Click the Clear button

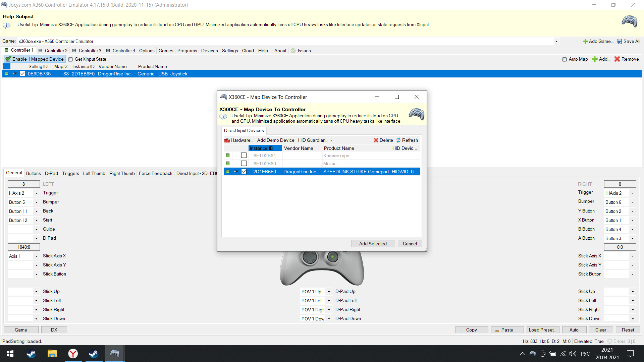601,330
